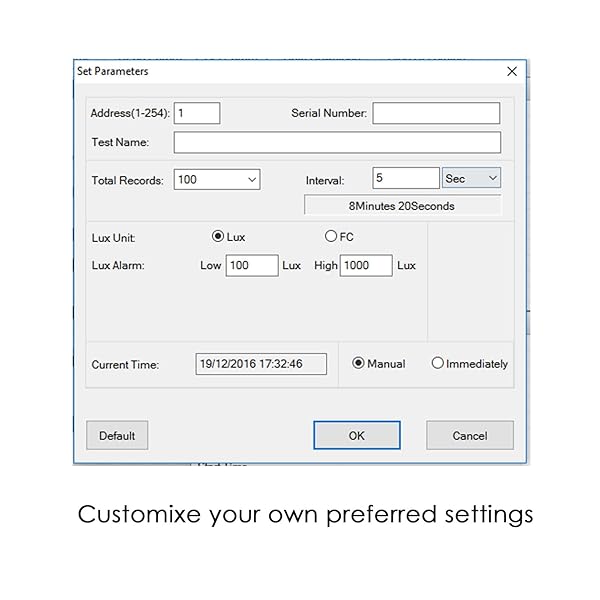Choose the Immediately start option
Screen dimensions: 600x600
coord(437,364)
